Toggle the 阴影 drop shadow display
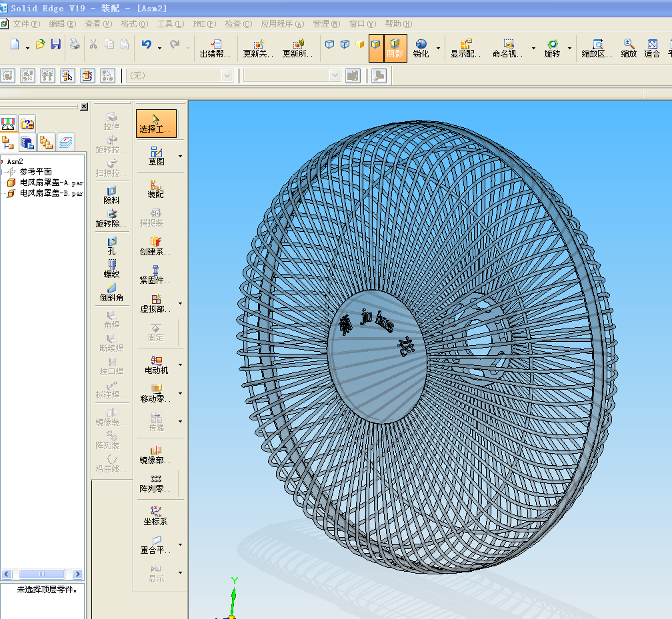Viewport: 672px width, 619px height. (395, 49)
